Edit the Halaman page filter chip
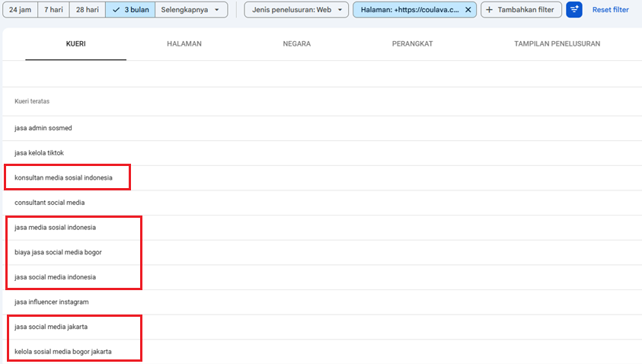The width and height of the screenshot is (642, 364). pyautogui.click(x=410, y=9)
